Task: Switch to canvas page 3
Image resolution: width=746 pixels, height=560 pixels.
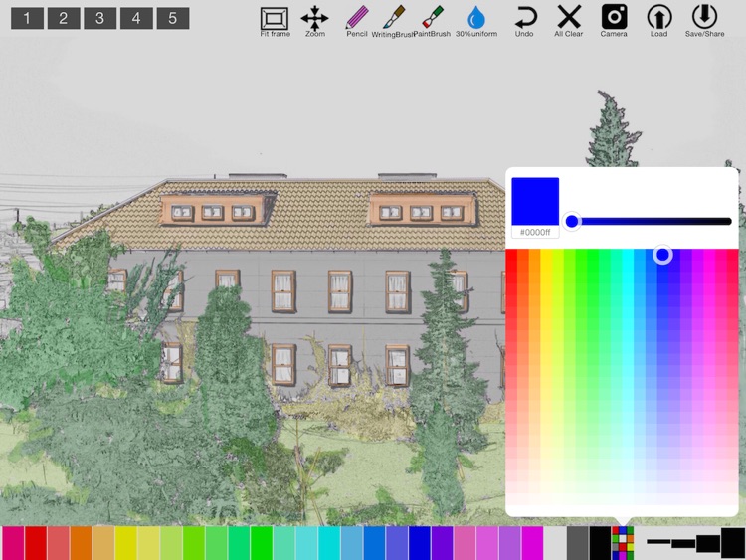Action: tap(99, 18)
